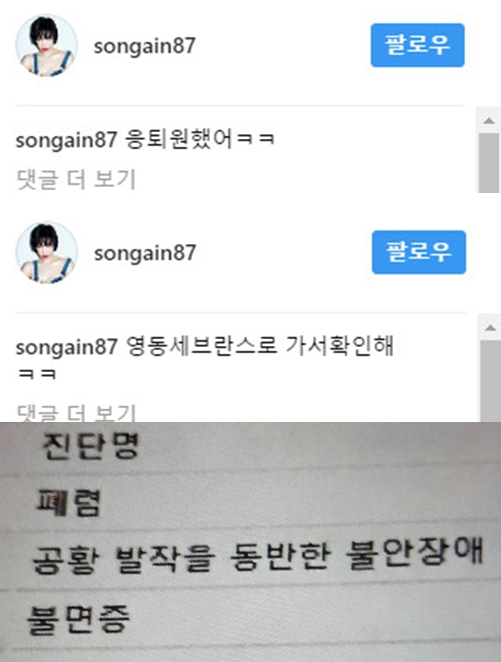This screenshot has width=501, height=662.
Task: Open songain87 header name above 영동세브란스로 post
Action: pos(145,253)
